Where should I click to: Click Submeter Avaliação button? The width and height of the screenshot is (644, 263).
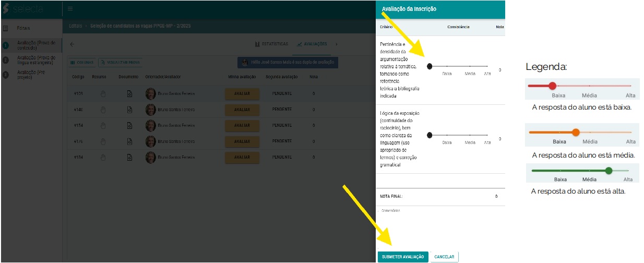pos(403,257)
